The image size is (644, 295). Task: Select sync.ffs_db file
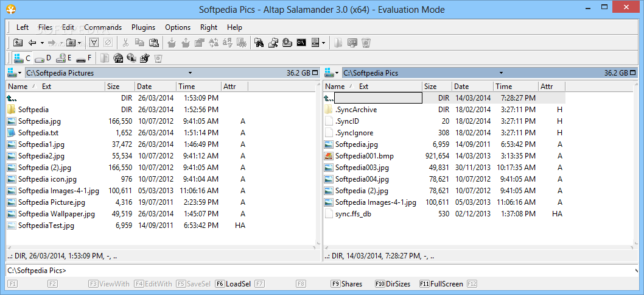click(353, 214)
